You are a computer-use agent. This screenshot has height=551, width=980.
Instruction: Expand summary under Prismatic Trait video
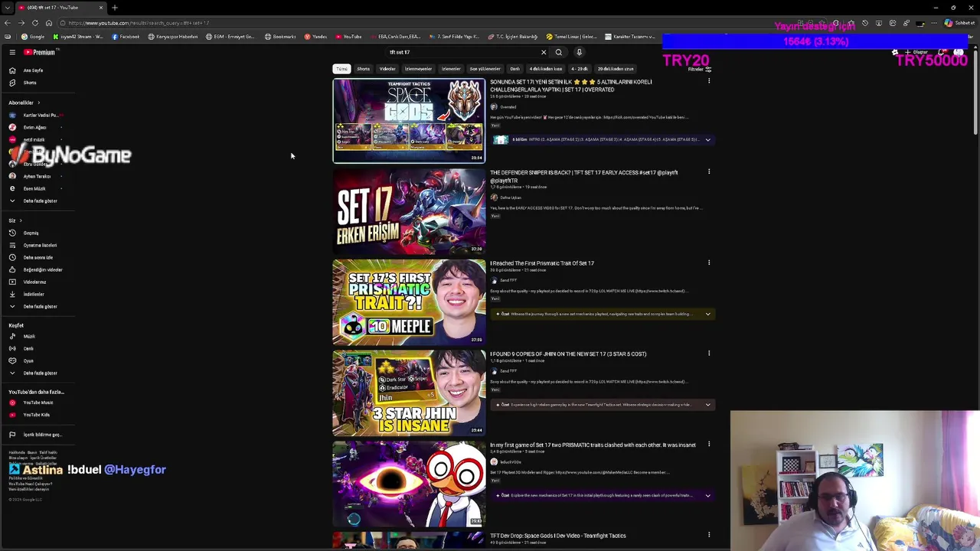click(707, 314)
